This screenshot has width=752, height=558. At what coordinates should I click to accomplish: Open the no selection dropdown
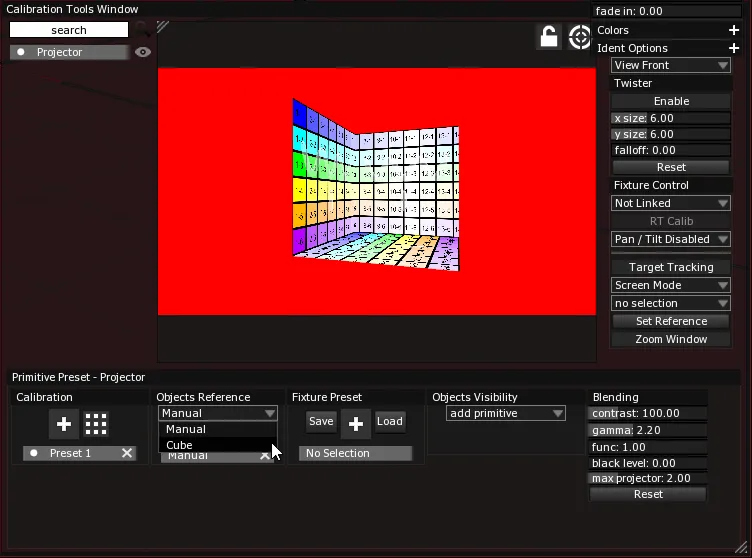pos(670,303)
